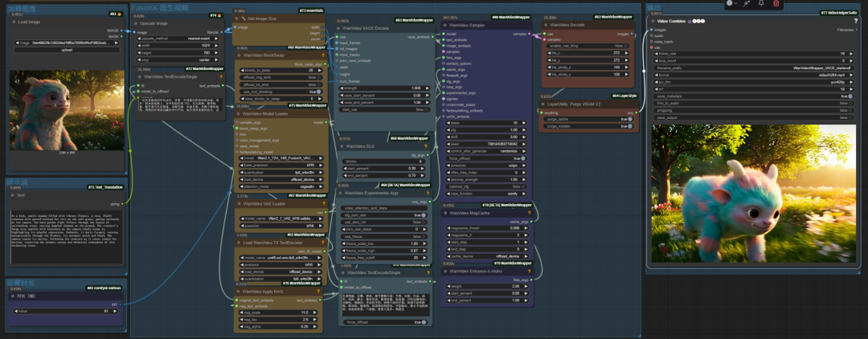
Task: Open attention_mode dropdown in Model Loader
Action: pyautogui.click(x=283, y=186)
